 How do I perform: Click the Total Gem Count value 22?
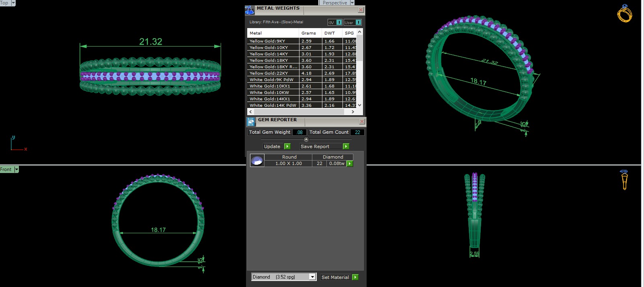click(x=357, y=132)
